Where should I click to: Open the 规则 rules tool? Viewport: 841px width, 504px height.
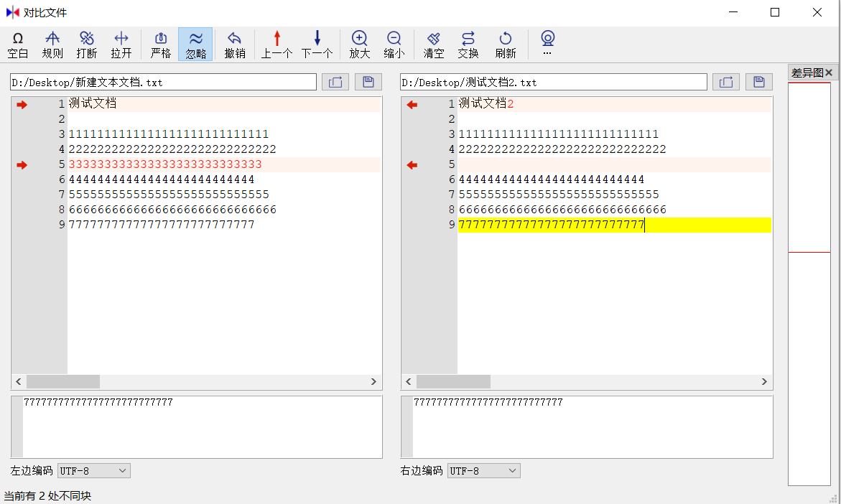[x=52, y=45]
